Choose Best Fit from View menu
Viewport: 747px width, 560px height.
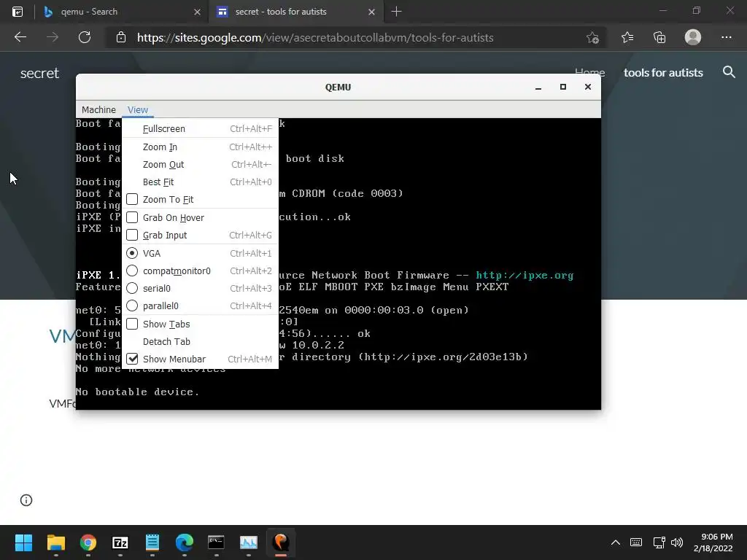tap(200, 182)
